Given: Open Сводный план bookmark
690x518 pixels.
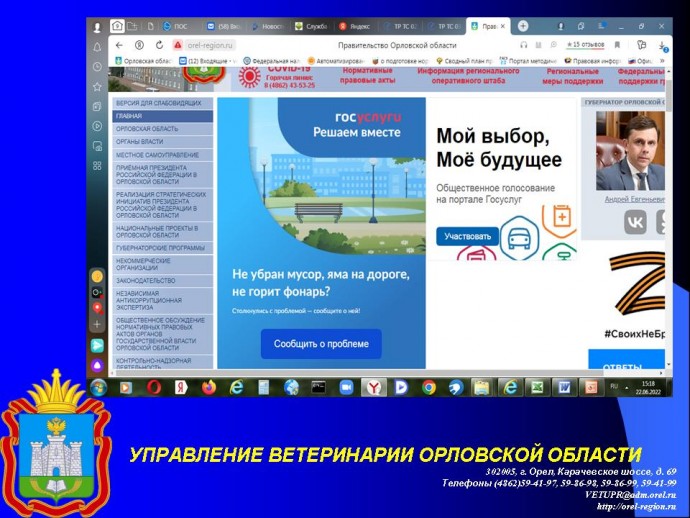Looking at the screenshot, I should click(x=464, y=61).
